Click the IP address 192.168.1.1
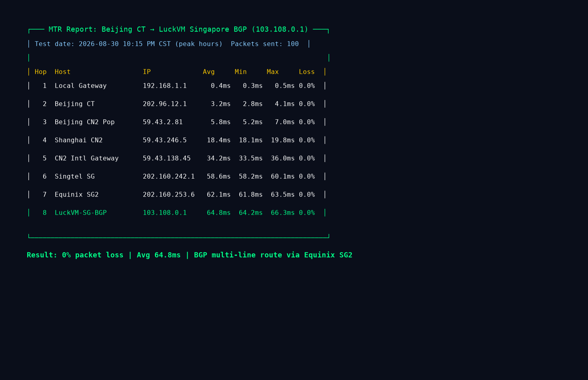588x380 pixels. click(x=165, y=86)
